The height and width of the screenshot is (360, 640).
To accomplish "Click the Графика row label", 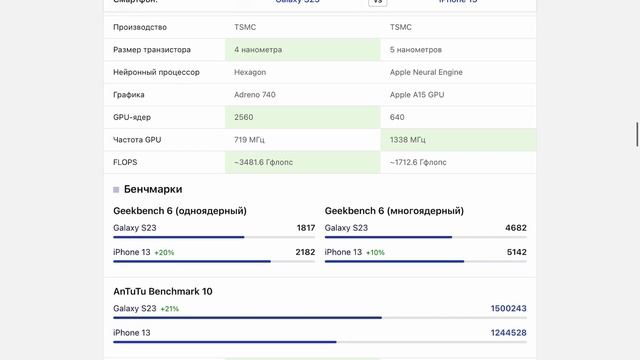I will (x=129, y=95).
